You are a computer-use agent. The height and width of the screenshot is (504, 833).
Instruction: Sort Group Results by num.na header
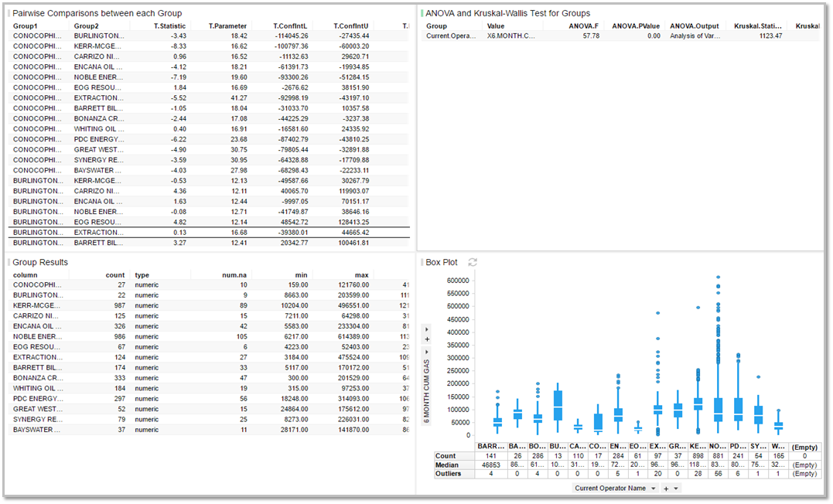[x=234, y=275]
